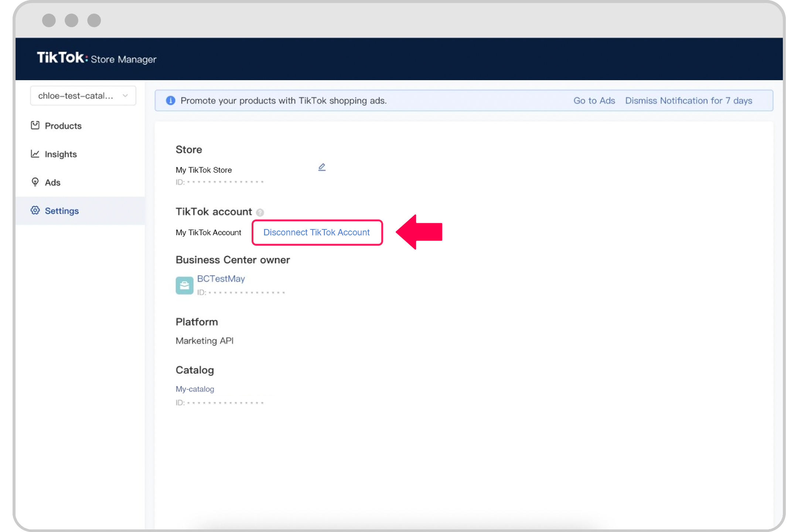The width and height of the screenshot is (798, 532).
Task: Click Disconnect TikTok Account link
Action: (x=316, y=232)
